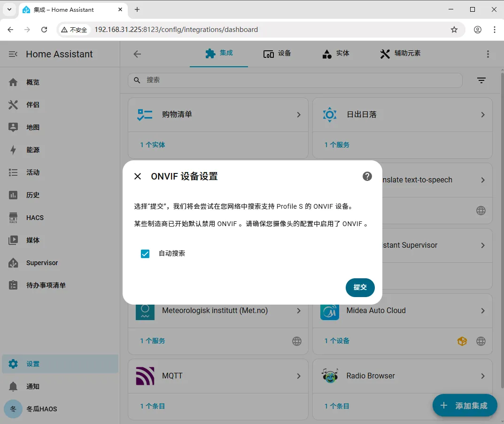Toggle the 自动搜索 checkbox
The width and height of the screenshot is (504, 424).
tap(145, 254)
